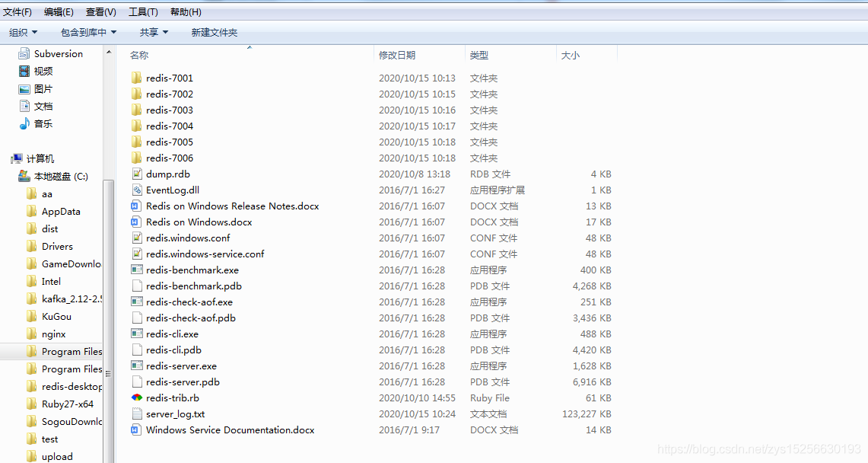Select the redis-trib.rb Ruby file icon

pos(137,398)
